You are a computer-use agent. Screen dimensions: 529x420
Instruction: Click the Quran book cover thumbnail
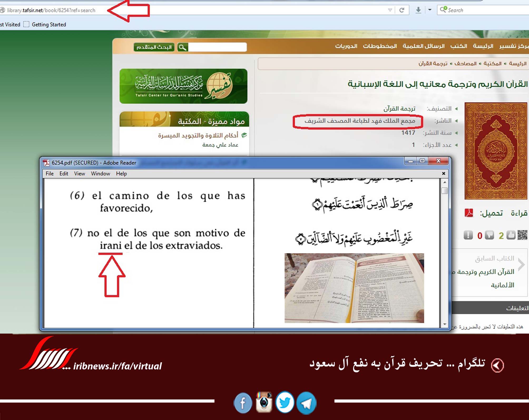[x=496, y=151]
